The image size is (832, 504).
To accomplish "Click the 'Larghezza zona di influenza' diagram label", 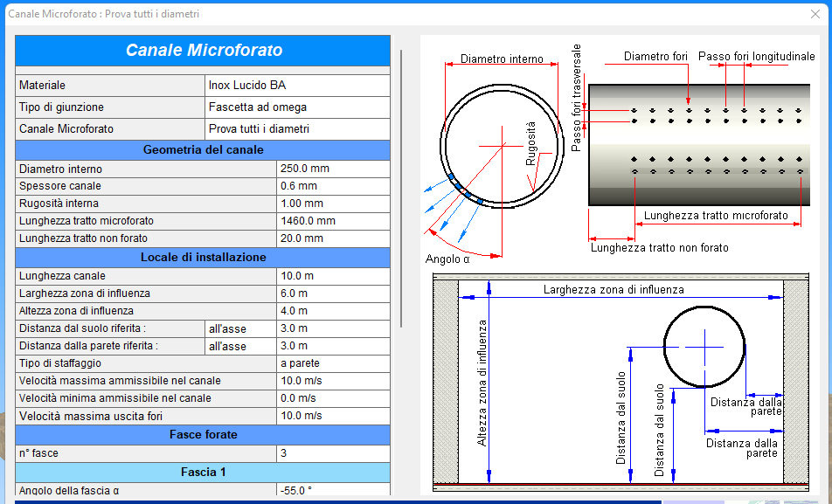I will click(614, 290).
